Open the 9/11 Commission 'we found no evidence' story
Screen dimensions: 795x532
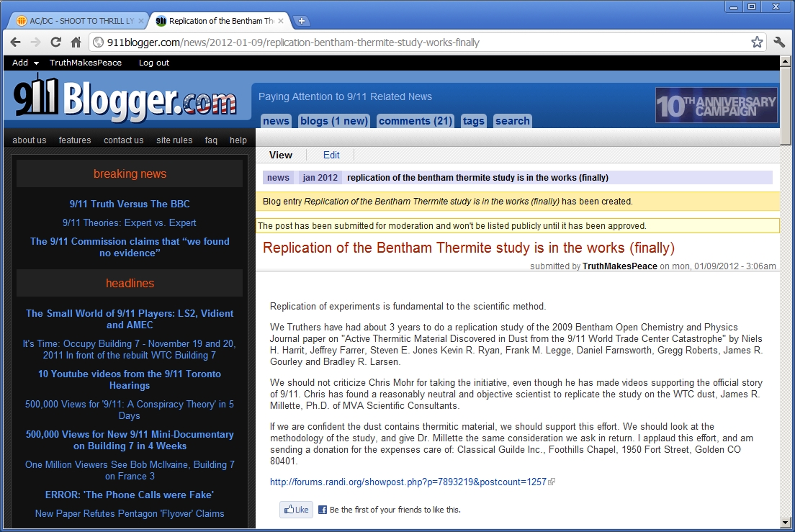click(130, 247)
